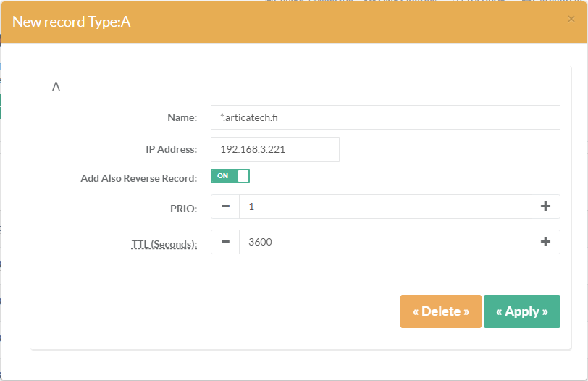The image size is (588, 381).
Task: Click the Name: field label
Action: (182, 117)
